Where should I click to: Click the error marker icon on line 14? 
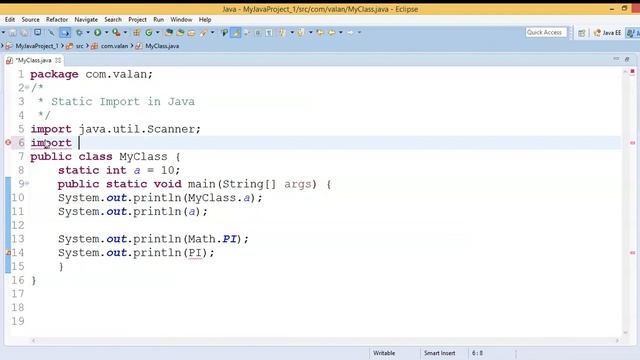[x=8, y=253]
